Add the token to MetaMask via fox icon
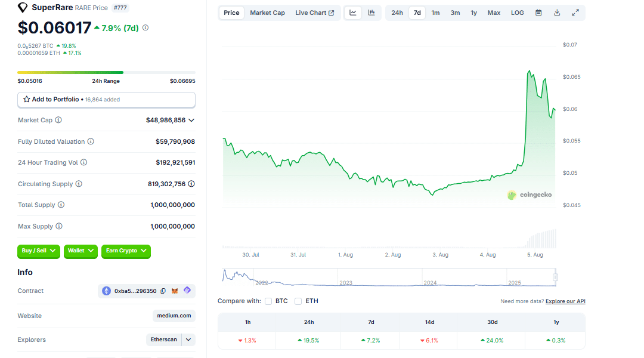This screenshot has width=644, height=358. click(175, 291)
